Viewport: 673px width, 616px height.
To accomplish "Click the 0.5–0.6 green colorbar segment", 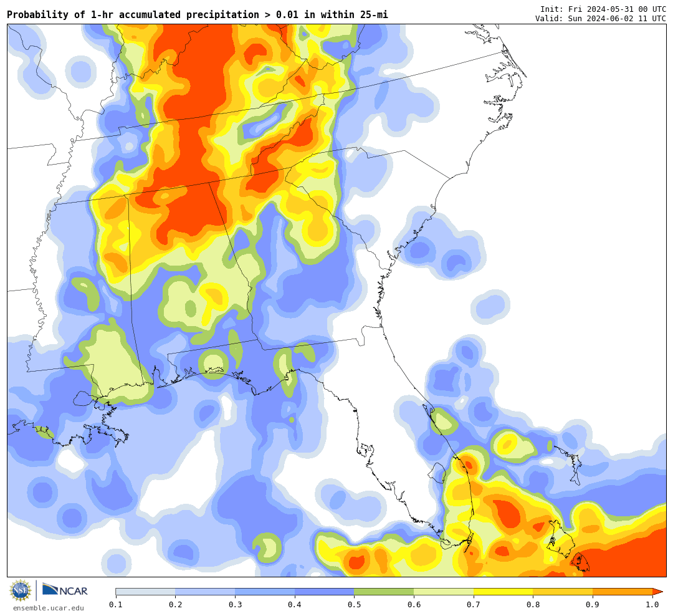I will [384, 592].
